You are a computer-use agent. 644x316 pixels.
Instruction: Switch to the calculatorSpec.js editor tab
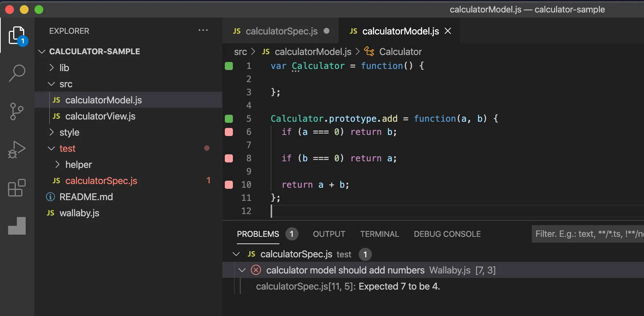[281, 31]
